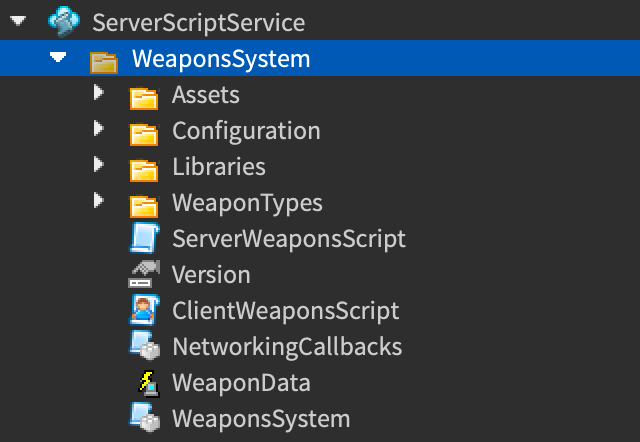
Task: Select the highlighted WeaponsSystem folder name
Action: point(221,60)
